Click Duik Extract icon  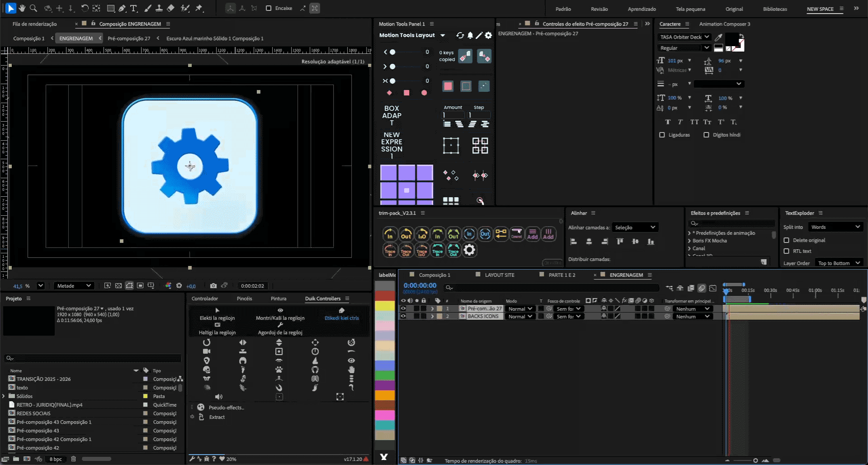202,417
